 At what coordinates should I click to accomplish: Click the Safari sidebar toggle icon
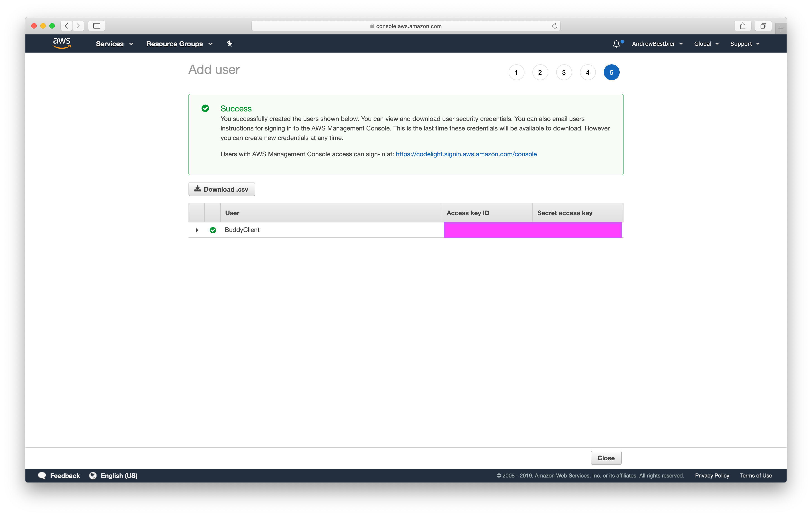tap(97, 26)
